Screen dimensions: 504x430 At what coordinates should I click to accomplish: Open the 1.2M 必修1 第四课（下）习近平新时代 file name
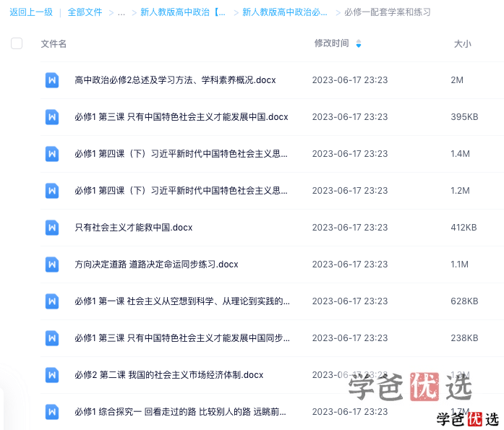[x=181, y=191]
